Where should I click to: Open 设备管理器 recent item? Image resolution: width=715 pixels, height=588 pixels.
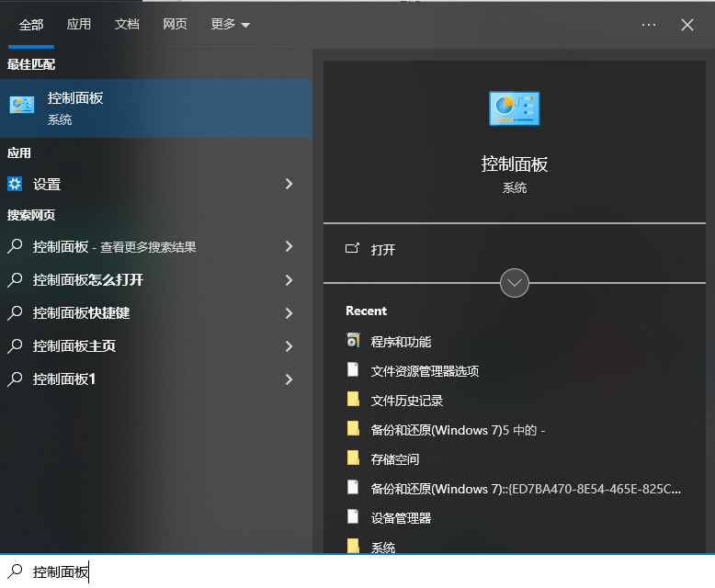click(x=401, y=518)
